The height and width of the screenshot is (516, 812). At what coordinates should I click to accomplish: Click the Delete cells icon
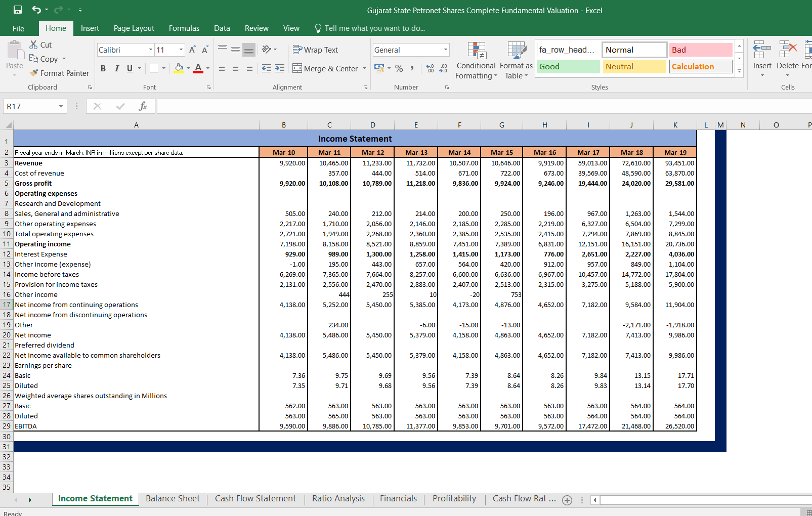[x=788, y=51]
